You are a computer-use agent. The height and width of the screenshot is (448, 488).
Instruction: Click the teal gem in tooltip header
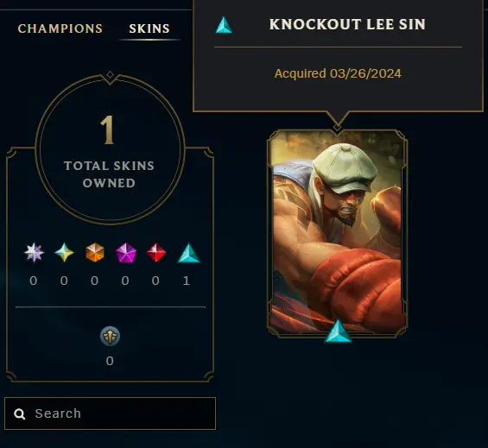[224, 25]
